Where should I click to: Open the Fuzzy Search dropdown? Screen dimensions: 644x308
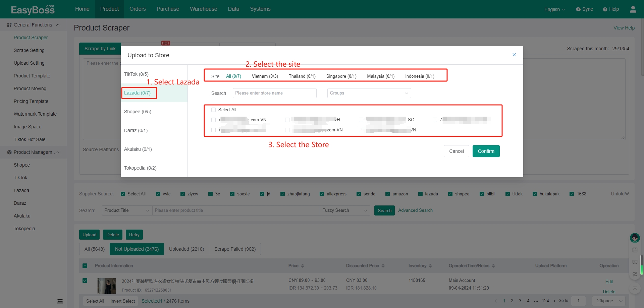[345, 210]
